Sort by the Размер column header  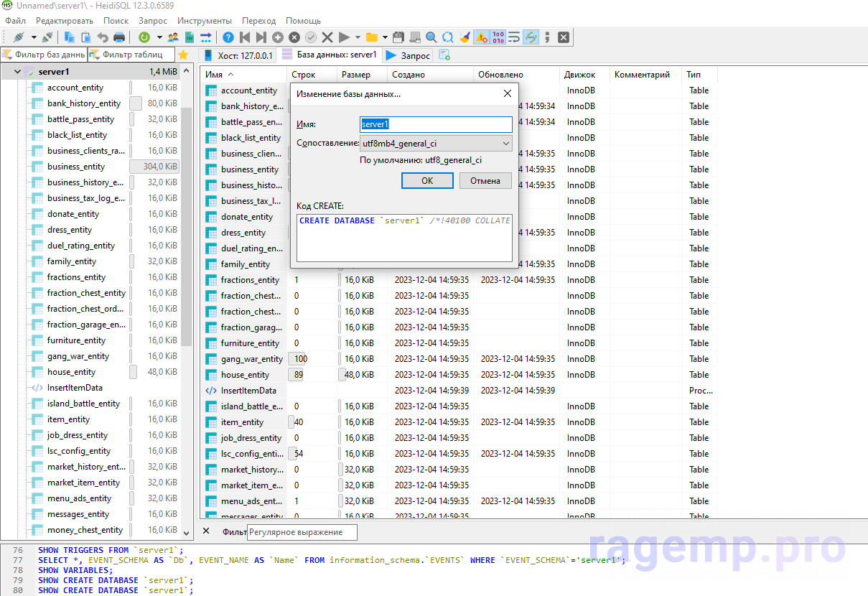362,75
